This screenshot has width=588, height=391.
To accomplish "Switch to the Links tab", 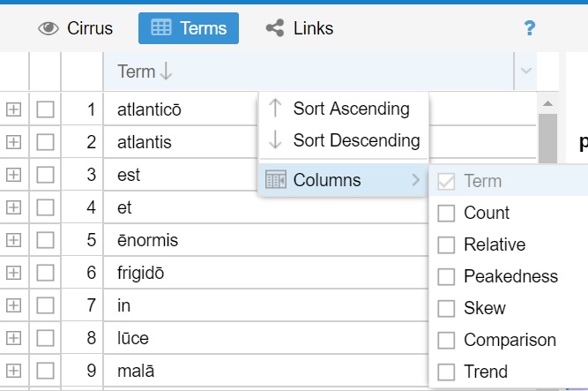I will [300, 28].
